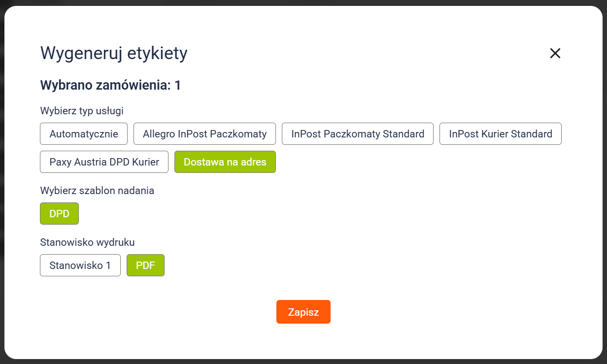Select the Automatycznie service type
Image resolution: width=607 pixels, height=364 pixels.
point(84,134)
